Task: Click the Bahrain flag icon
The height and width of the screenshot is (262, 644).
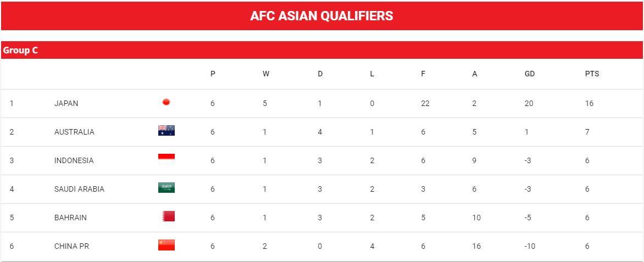Action: [168, 216]
